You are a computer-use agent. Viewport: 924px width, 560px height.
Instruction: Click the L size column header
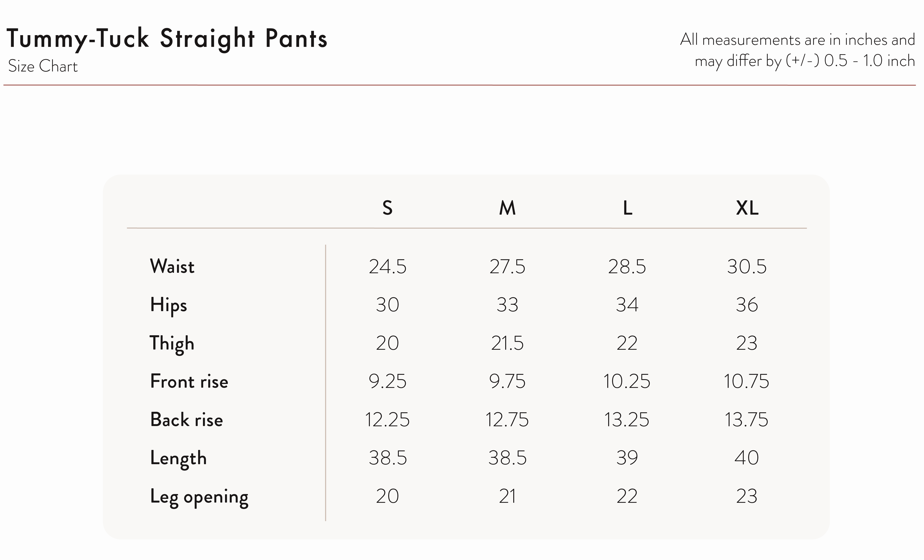point(627,208)
